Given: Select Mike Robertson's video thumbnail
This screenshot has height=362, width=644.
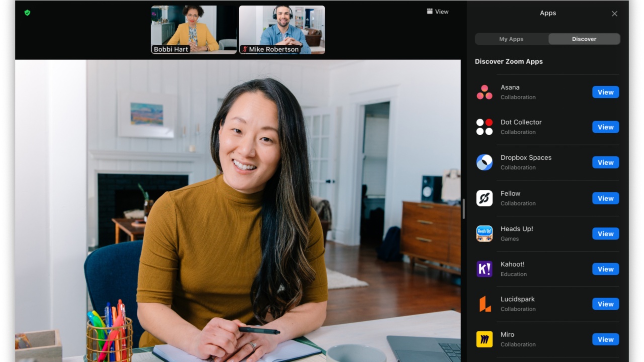Looking at the screenshot, I should pos(281,29).
